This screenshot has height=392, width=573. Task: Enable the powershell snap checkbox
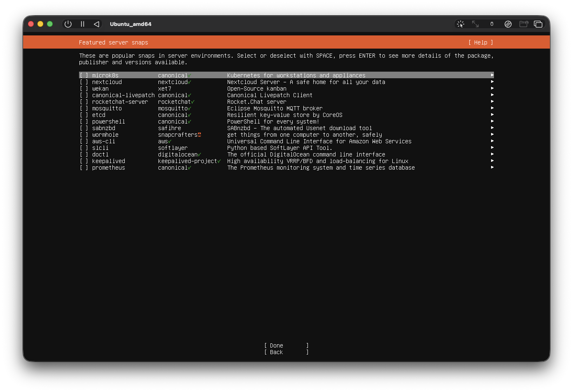(84, 121)
